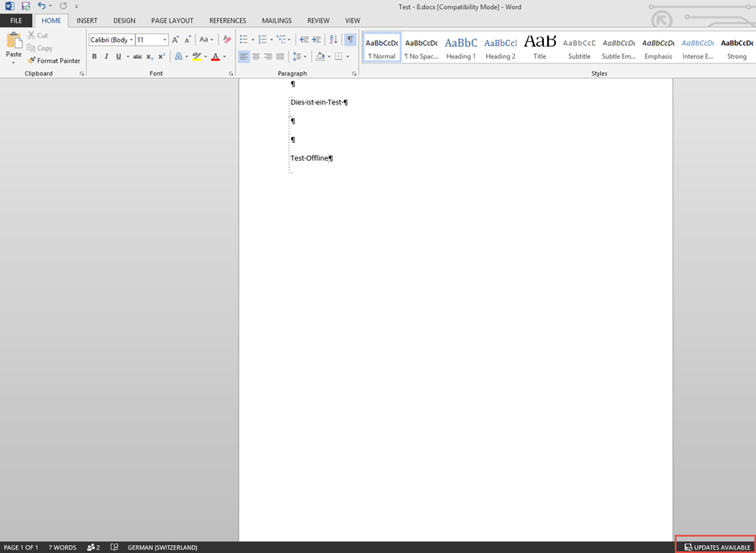The height and width of the screenshot is (553, 756).
Task: Expand the Undo history dropdown arrow
Action: [x=50, y=6]
